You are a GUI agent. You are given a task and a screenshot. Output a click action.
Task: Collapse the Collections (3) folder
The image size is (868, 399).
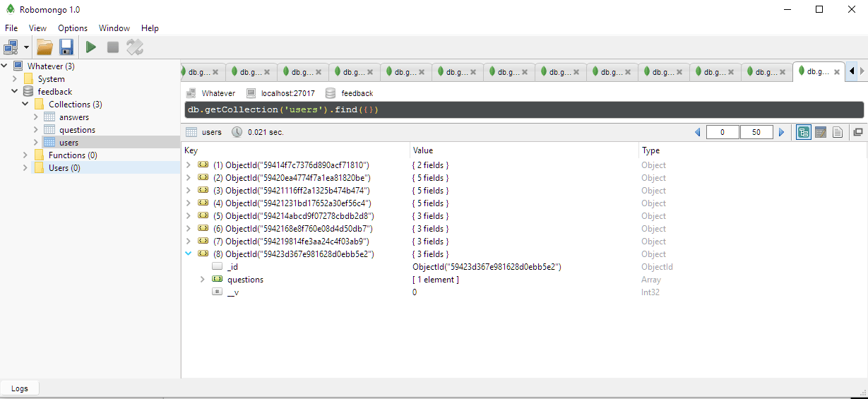point(25,105)
